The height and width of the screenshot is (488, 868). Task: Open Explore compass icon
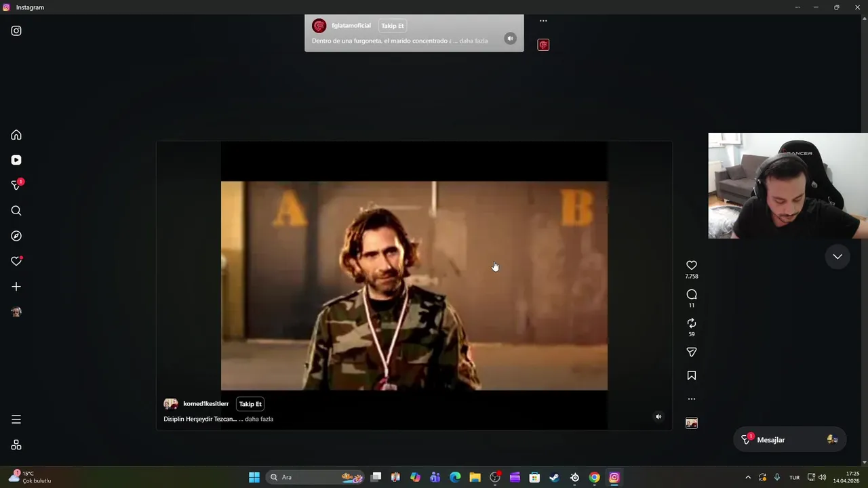pyautogui.click(x=16, y=236)
